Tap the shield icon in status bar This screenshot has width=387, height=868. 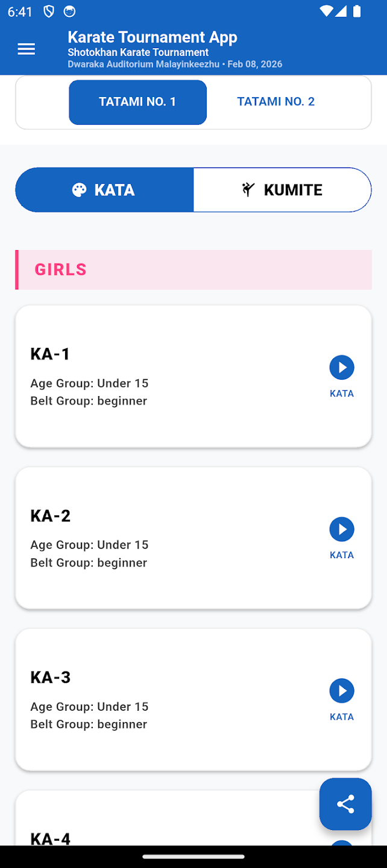(49, 11)
